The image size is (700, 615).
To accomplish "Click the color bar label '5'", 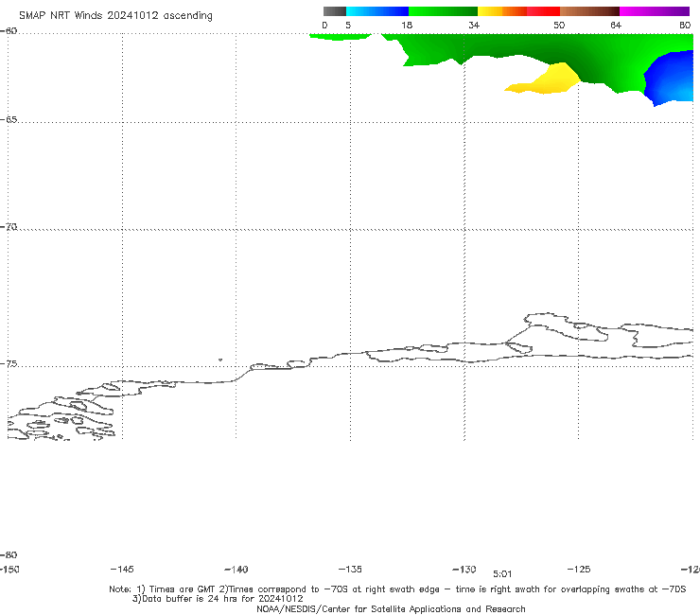I will pyautogui.click(x=348, y=25).
